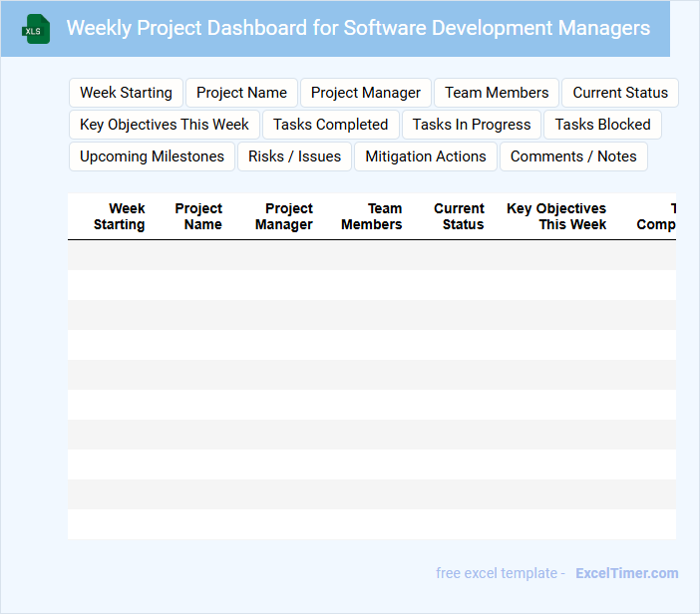Select the Team Members column header

click(372, 216)
